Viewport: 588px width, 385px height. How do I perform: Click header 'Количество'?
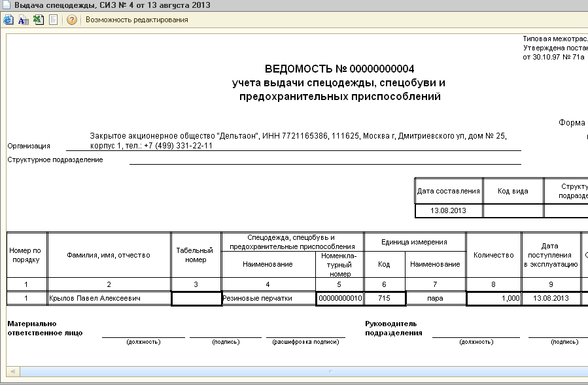494,255
